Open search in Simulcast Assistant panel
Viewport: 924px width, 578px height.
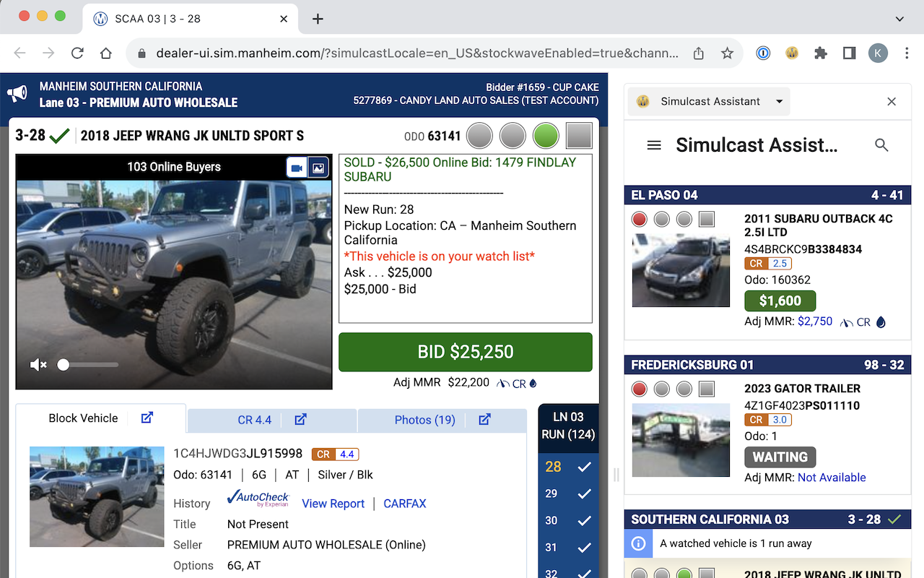[881, 145]
